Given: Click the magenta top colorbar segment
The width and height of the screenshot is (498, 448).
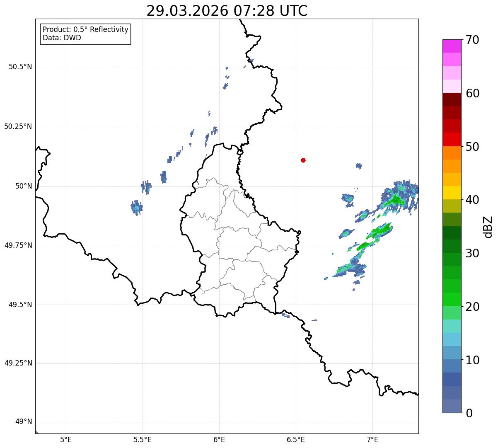Looking at the screenshot, I should pos(452,46).
